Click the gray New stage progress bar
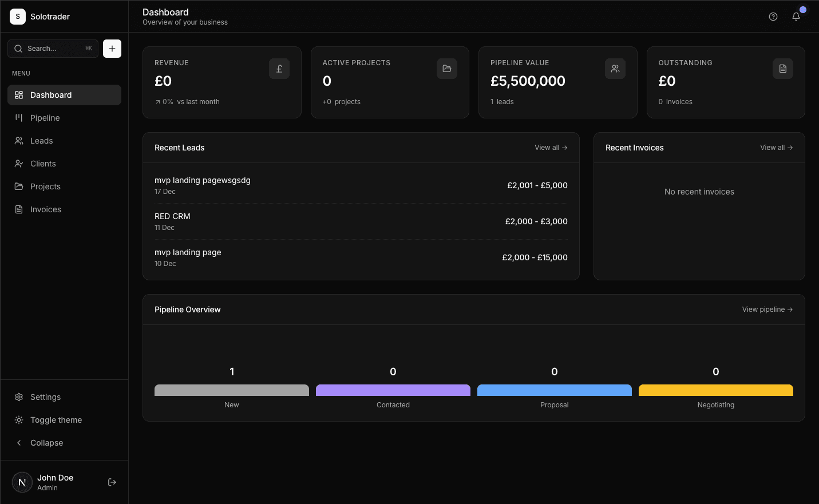 point(231,390)
